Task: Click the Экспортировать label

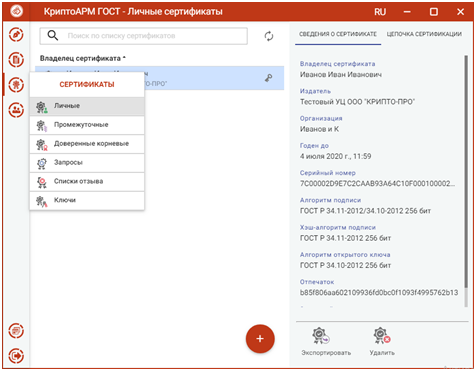Action: (x=326, y=353)
